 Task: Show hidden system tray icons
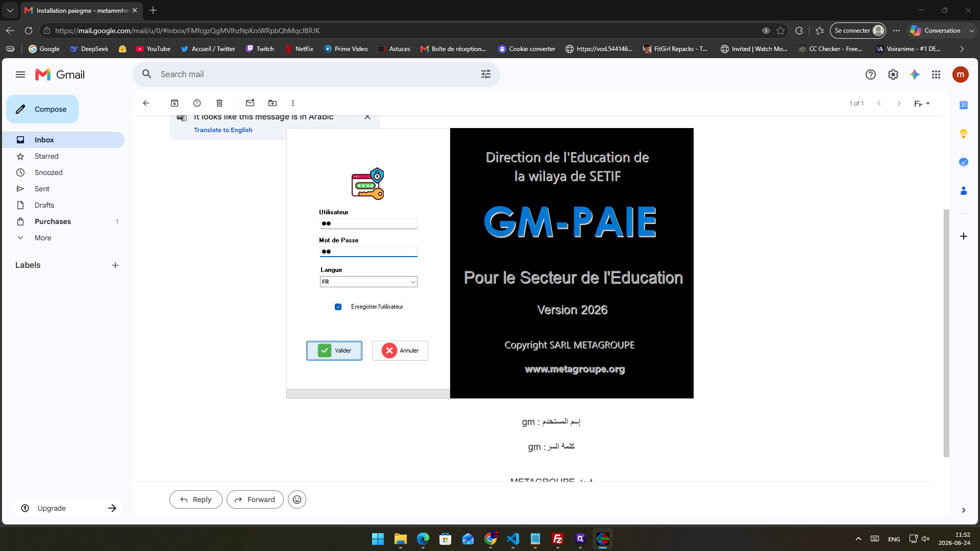point(859,539)
